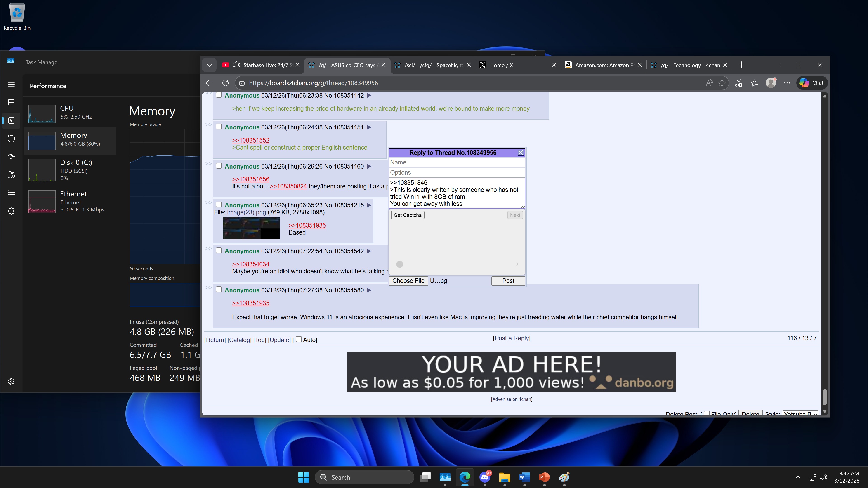Click the browser refresh icon
This screenshot has height=488, width=868.
click(x=225, y=83)
